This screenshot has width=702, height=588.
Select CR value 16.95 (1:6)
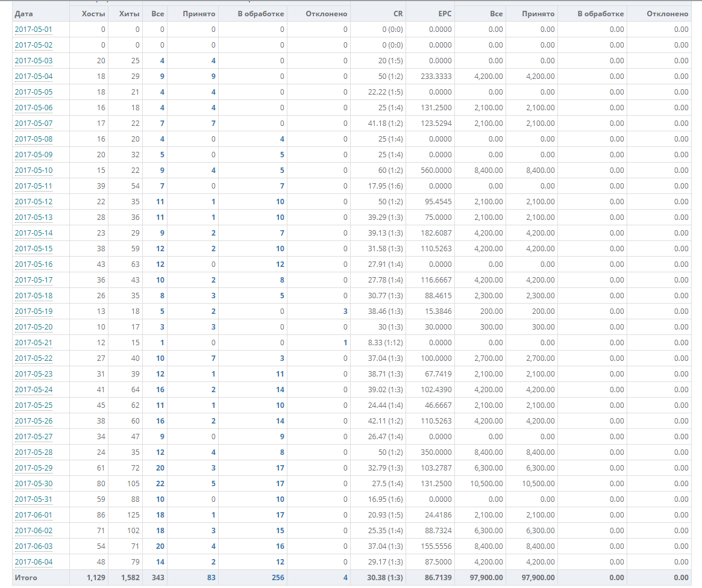[x=386, y=499]
